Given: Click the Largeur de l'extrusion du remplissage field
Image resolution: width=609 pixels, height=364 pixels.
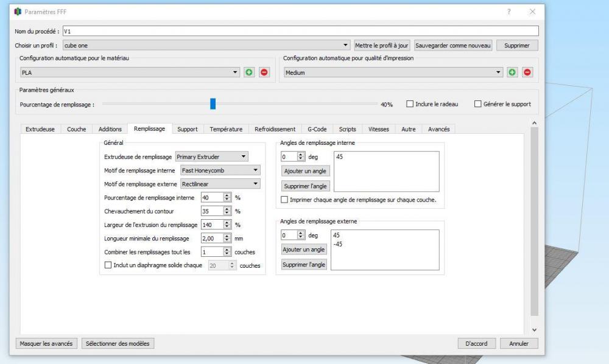Looking at the screenshot, I should [212, 225].
